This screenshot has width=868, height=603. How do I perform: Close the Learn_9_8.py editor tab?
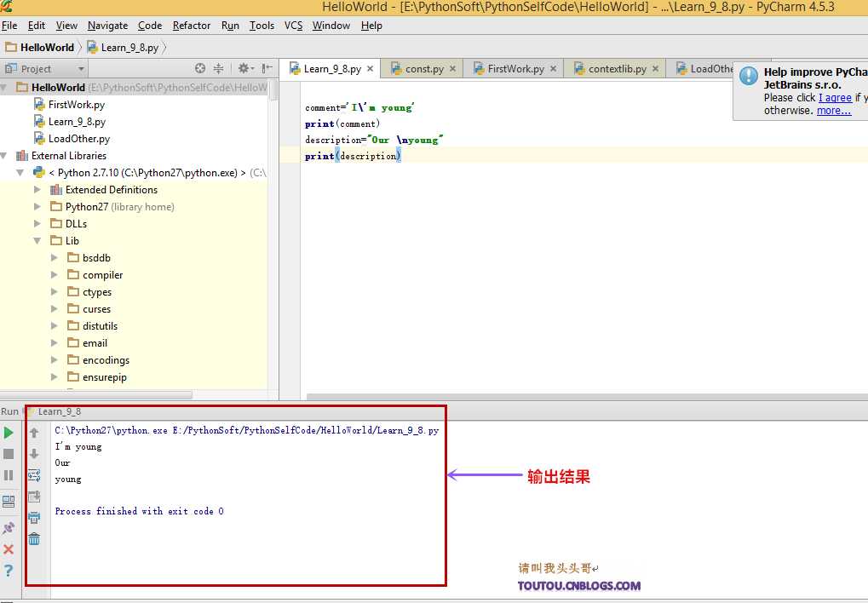(x=370, y=69)
